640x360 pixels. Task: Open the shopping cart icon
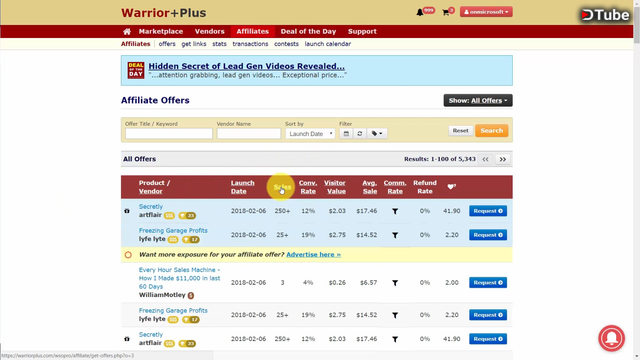click(x=445, y=13)
